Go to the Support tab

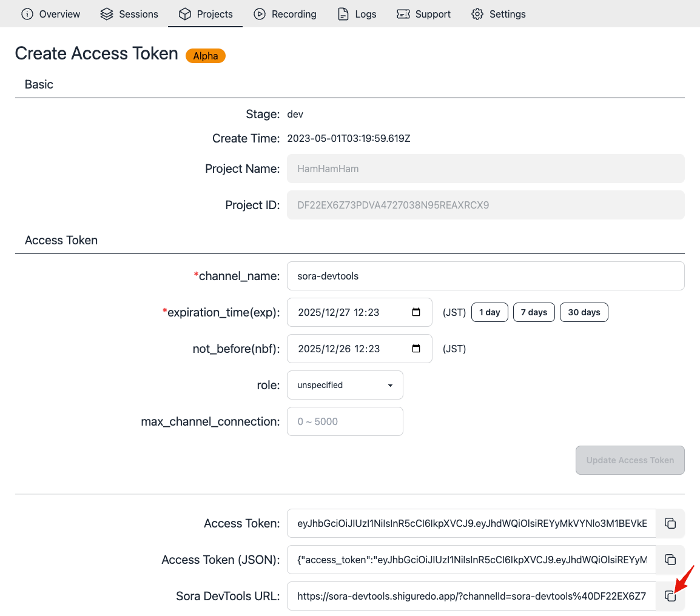423,14
